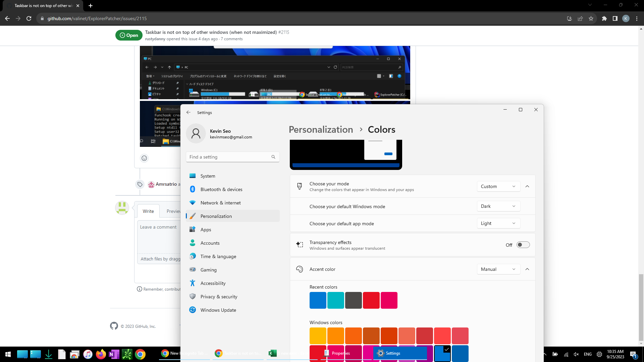
Task: Open the Choose your mode dropdown
Action: pos(498,186)
